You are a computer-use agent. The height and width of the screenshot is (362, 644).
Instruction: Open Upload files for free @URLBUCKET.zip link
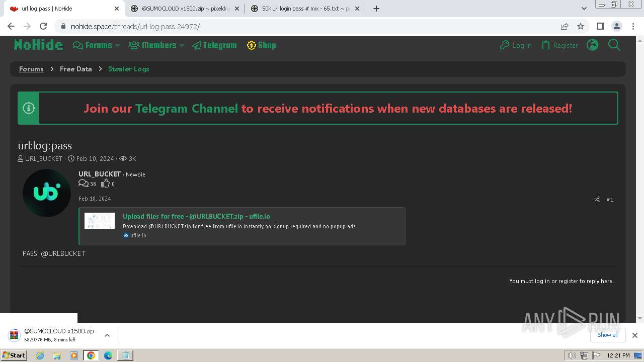tap(196, 216)
